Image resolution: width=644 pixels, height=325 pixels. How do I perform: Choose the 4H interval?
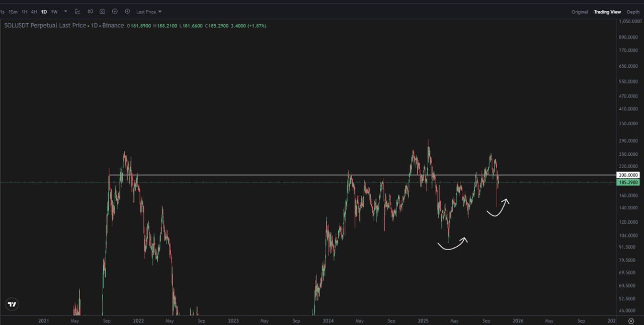pyautogui.click(x=34, y=12)
